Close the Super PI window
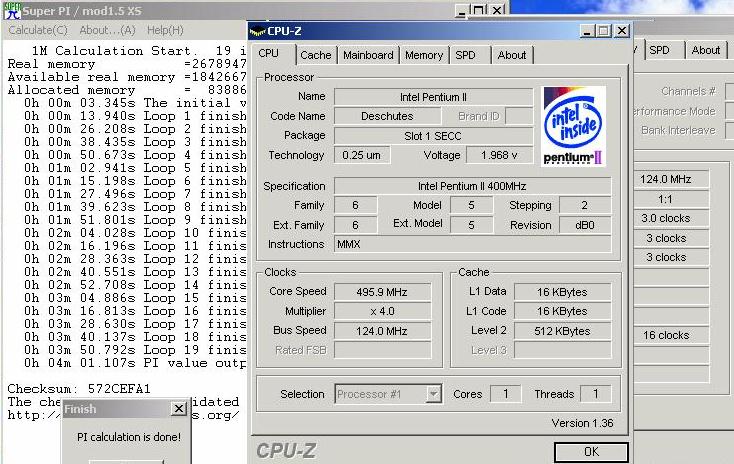This screenshot has width=734, height=464. [x=498, y=9]
